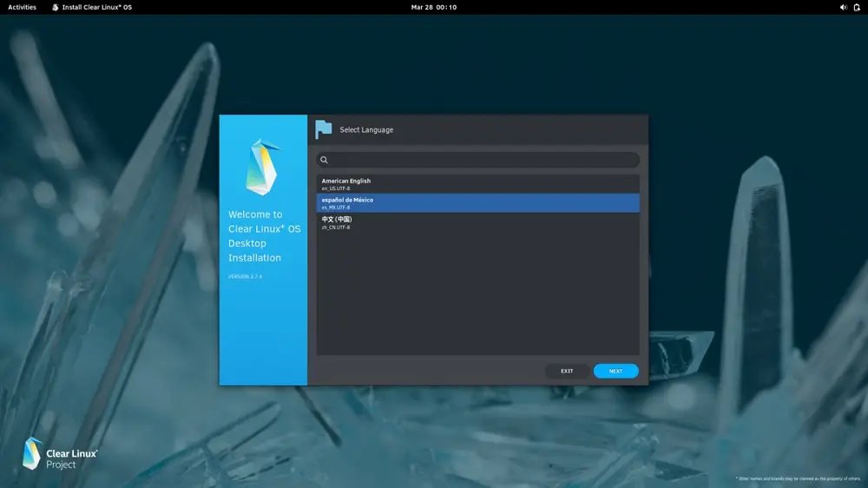
Task: Open the Mar 28 00:10 clock menu
Action: coord(433,7)
